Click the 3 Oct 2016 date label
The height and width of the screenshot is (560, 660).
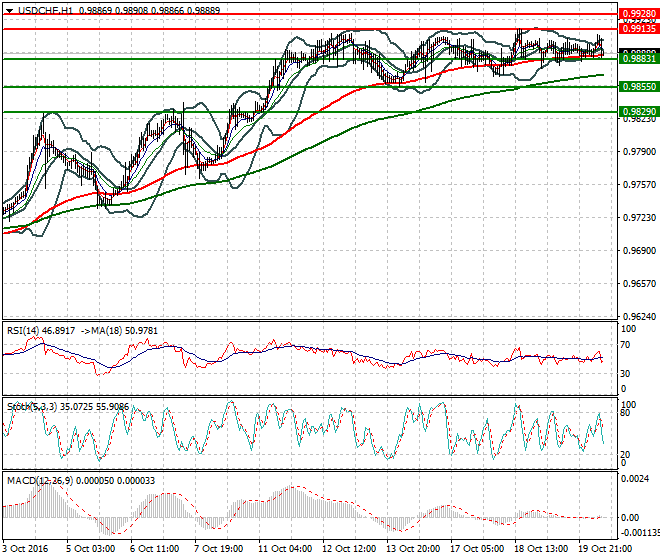pos(26,549)
